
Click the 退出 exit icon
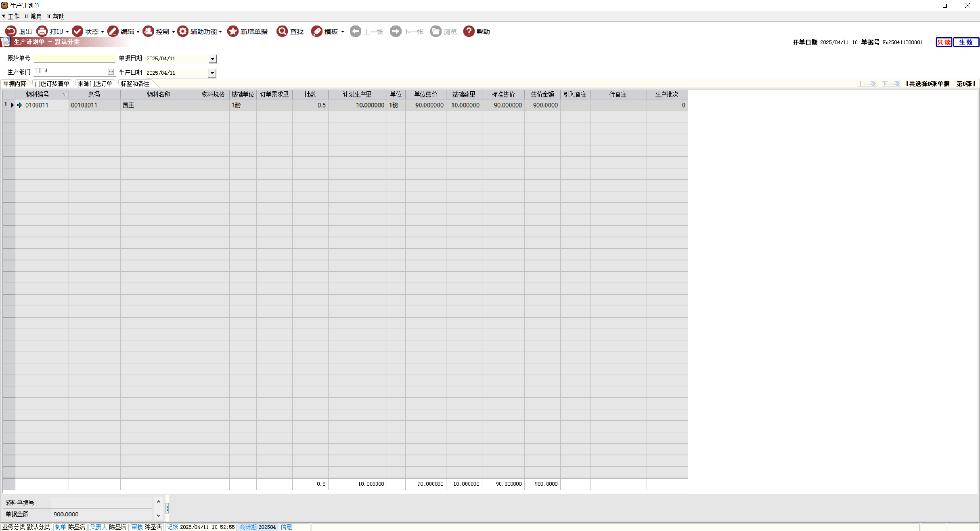(x=11, y=31)
